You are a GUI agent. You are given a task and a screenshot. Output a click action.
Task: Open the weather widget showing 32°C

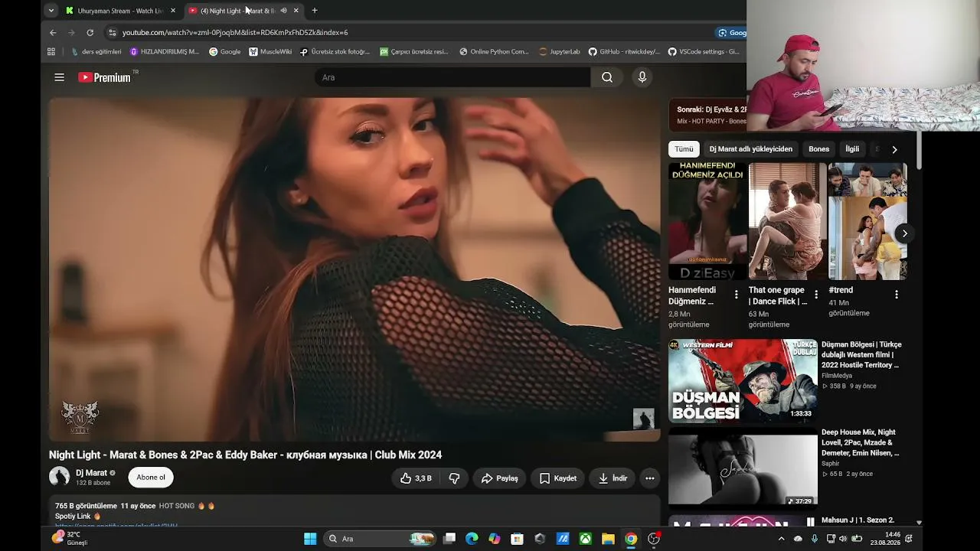click(70, 539)
